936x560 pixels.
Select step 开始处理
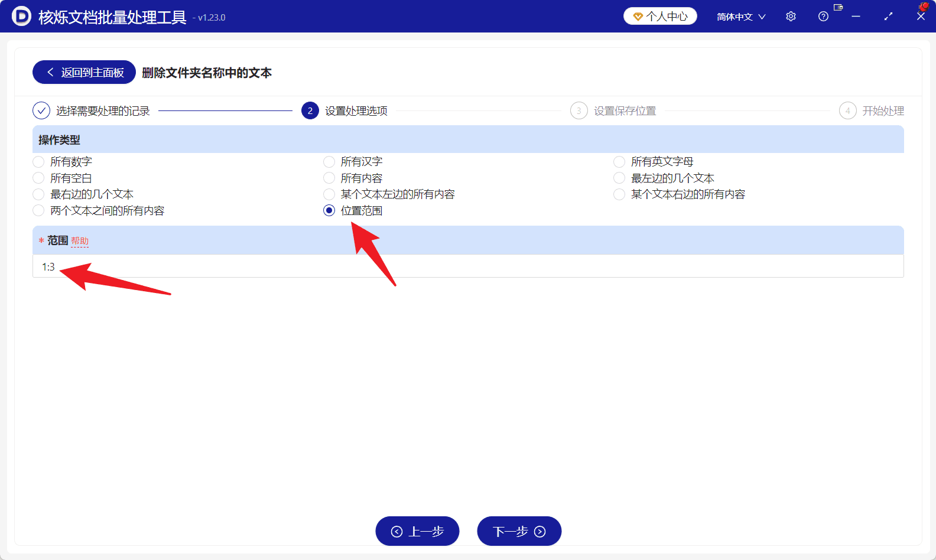tap(883, 111)
